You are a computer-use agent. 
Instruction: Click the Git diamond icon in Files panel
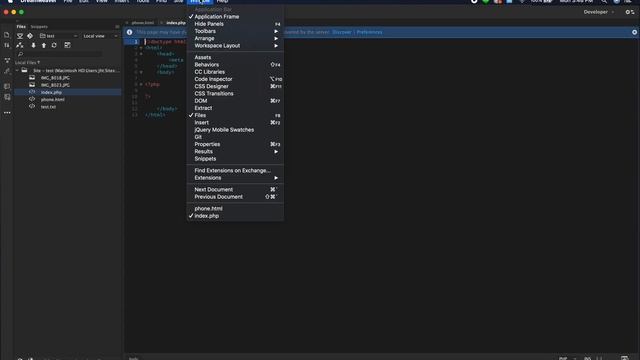tap(30, 36)
